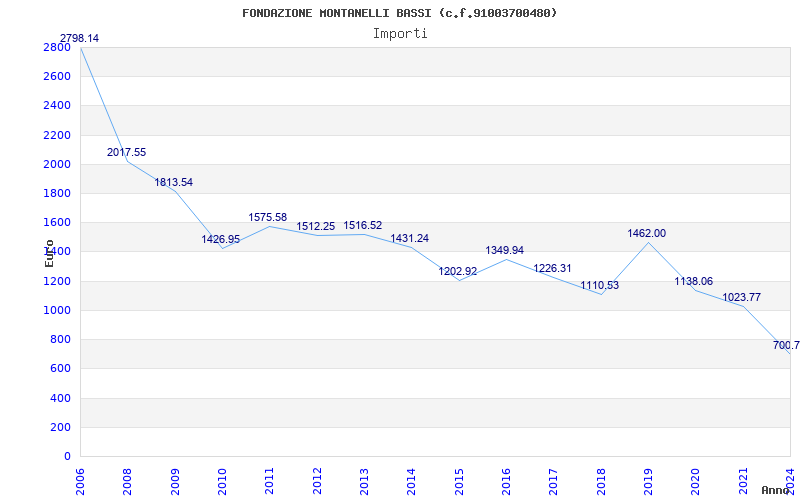Click the data label 1512.25
Image resolution: width=800 pixels, height=500 pixels.
click(x=316, y=227)
